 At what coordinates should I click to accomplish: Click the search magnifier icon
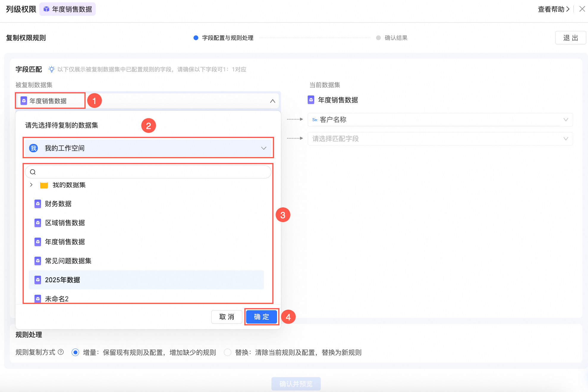tap(33, 172)
